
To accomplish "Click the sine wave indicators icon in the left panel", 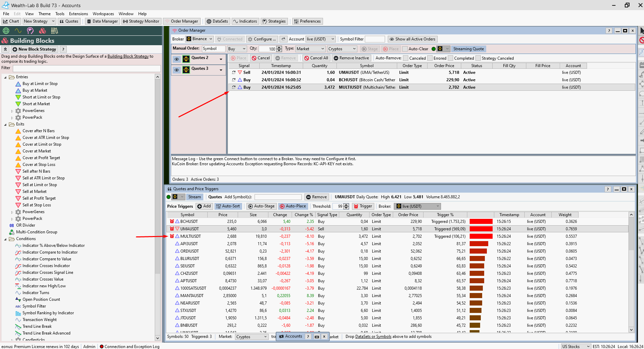I will pyautogui.click(x=18, y=31).
